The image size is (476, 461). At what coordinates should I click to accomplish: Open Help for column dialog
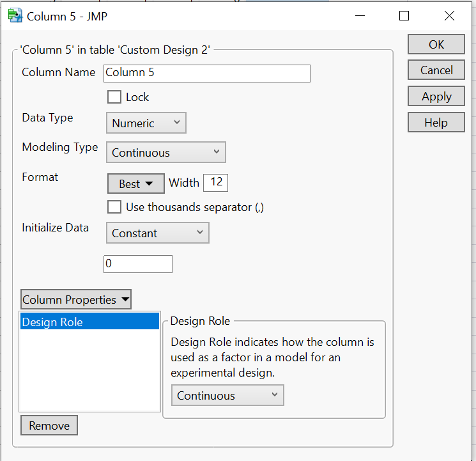(436, 123)
